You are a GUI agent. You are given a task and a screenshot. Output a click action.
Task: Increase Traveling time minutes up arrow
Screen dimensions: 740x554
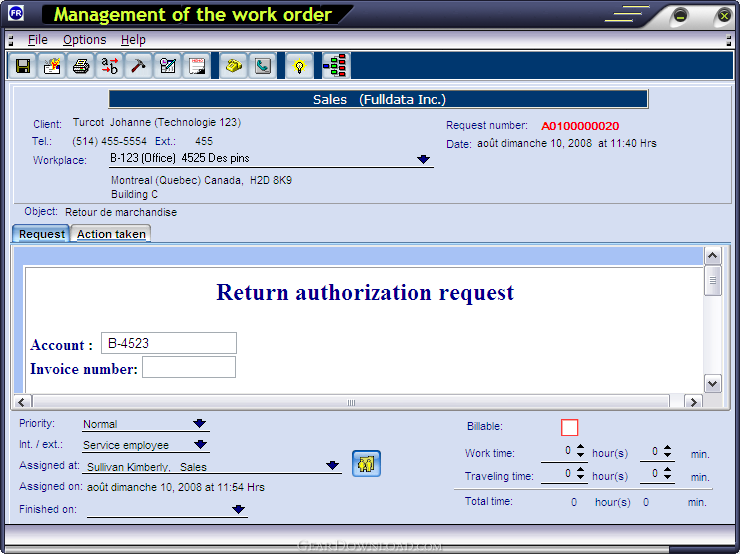coord(667,469)
